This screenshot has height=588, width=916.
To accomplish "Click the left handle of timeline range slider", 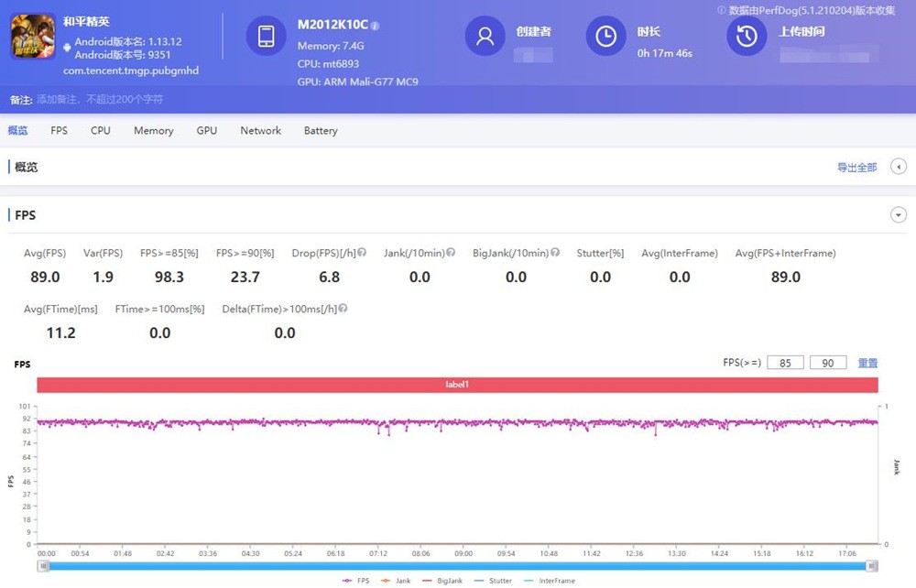I will tap(43, 566).
